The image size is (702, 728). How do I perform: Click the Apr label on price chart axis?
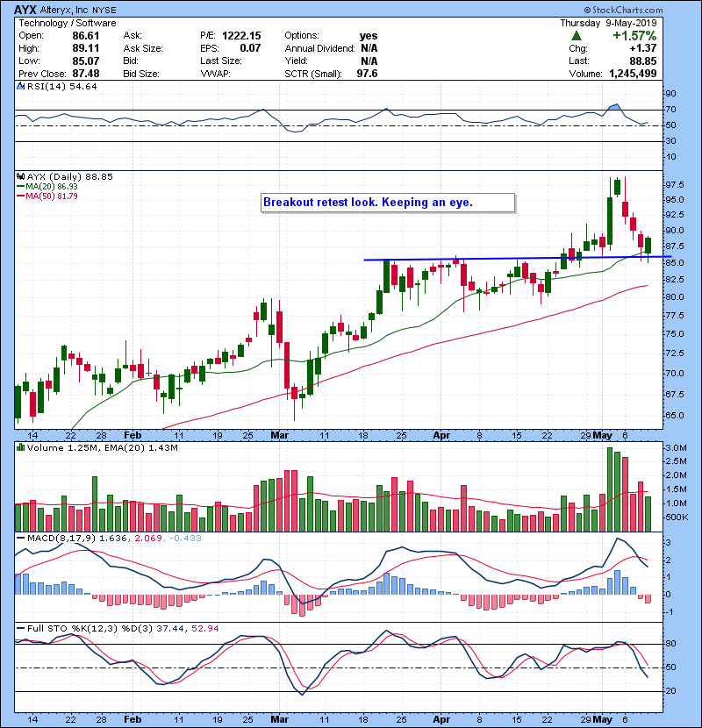click(x=441, y=436)
